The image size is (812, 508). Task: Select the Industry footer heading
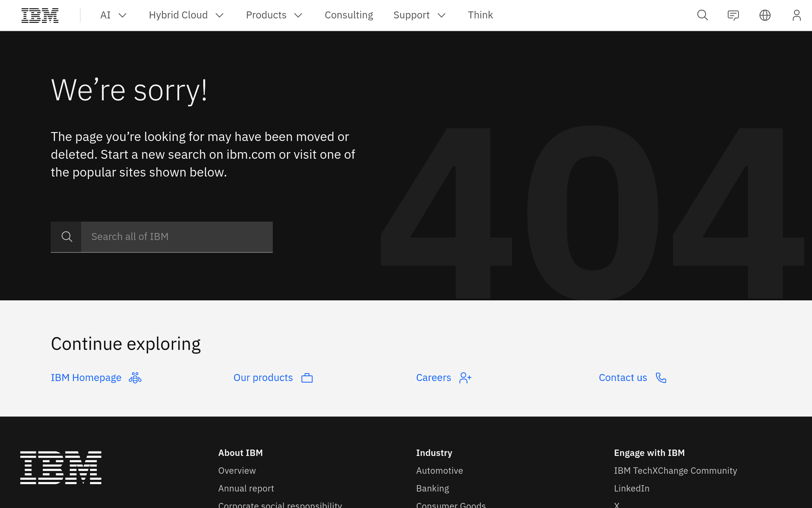pyautogui.click(x=434, y=452)
